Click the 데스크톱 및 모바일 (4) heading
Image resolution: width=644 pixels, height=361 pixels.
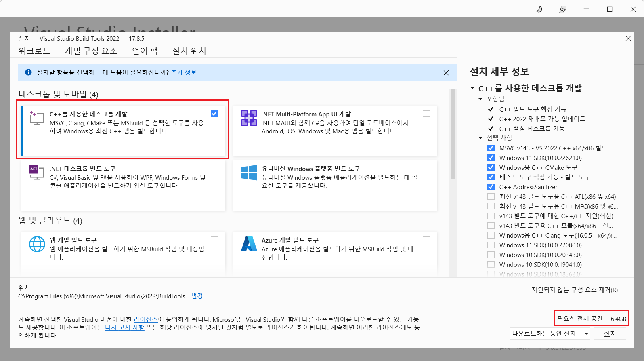[59, 94]
